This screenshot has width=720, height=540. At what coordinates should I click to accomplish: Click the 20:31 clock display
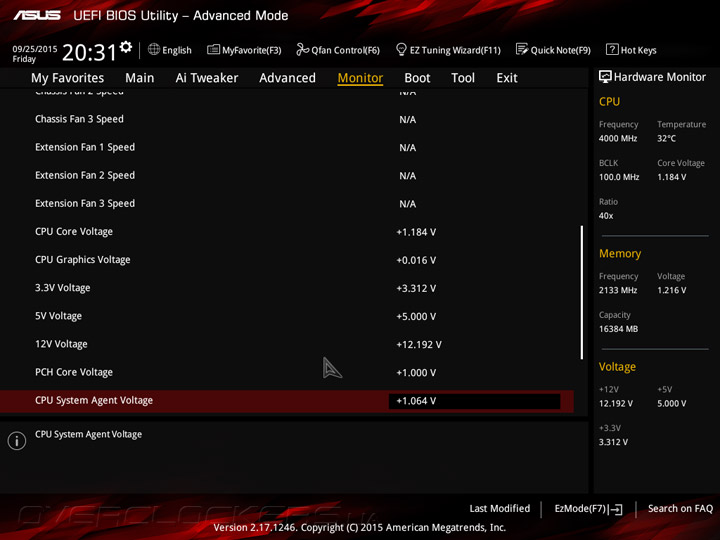(x=89, y=53)
